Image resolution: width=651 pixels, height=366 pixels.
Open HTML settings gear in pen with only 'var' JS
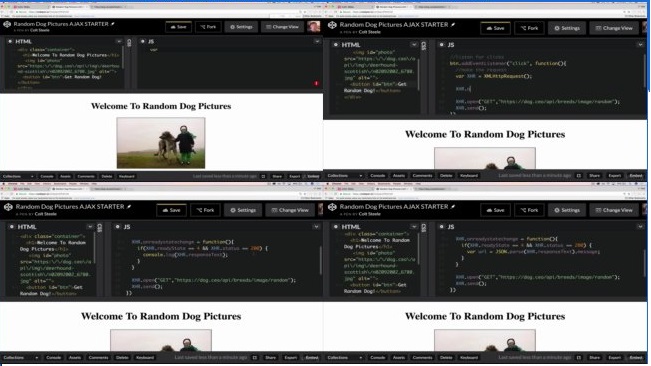10,41
